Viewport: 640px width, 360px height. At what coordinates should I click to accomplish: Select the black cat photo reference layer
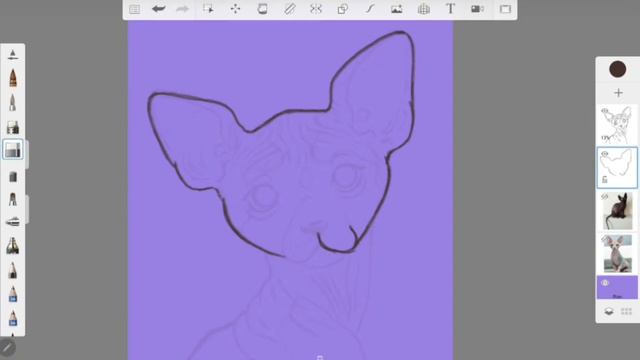[617, 211]
